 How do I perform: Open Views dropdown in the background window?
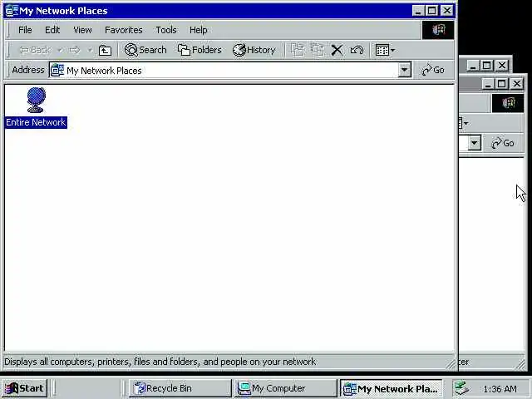464,123
